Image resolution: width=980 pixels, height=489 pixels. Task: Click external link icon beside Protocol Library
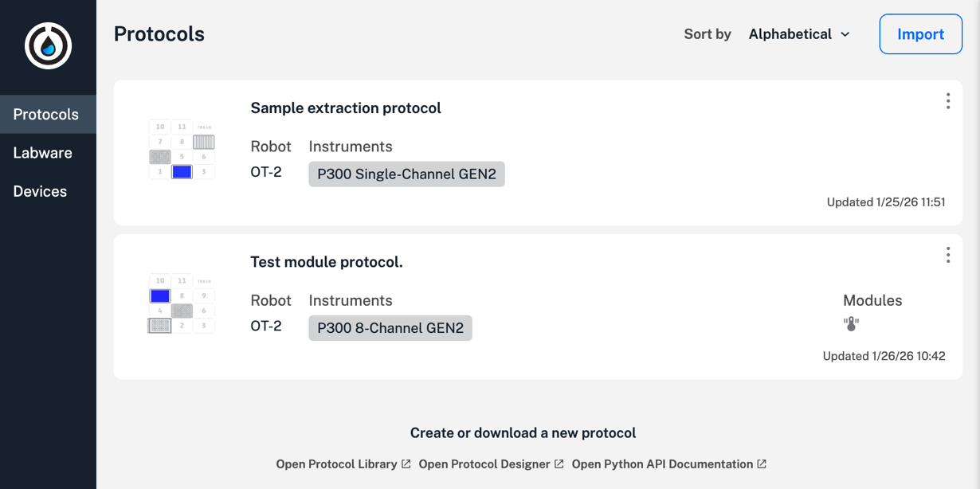tap(406, 464)
